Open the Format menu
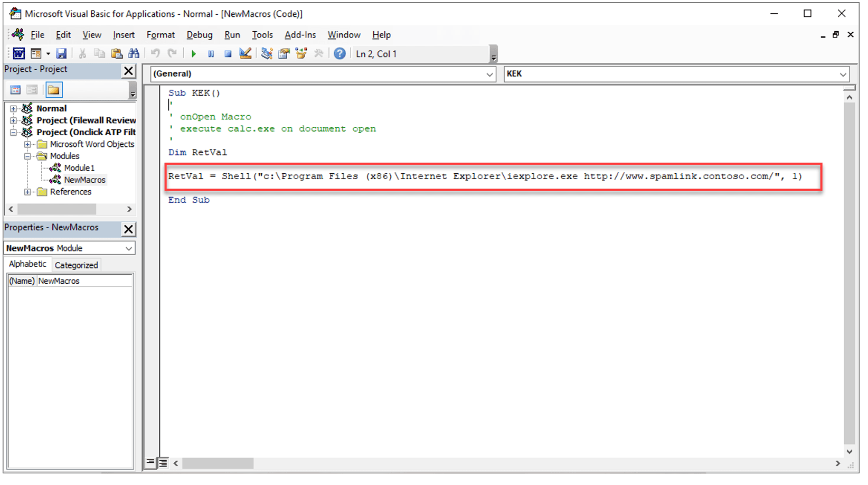The height and width of the screenshot is (485, 868). 161,35
